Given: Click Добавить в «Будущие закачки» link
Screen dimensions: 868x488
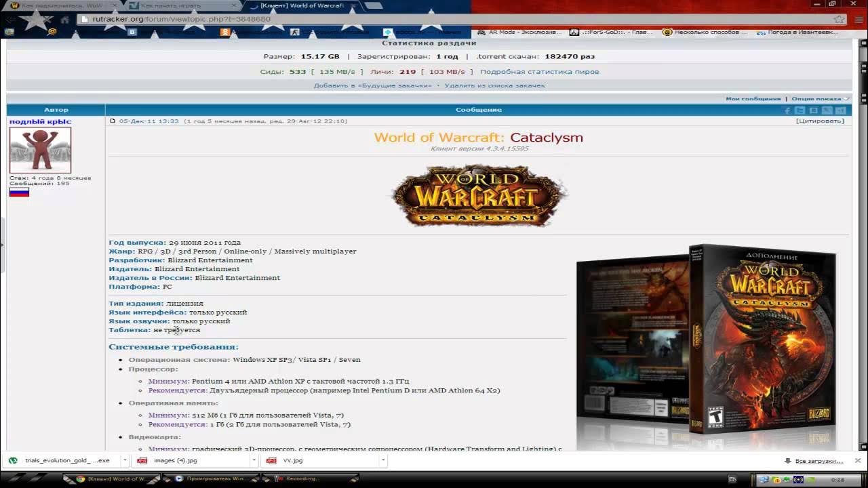Looking at the screenshot, I should [x=372, y=86].
